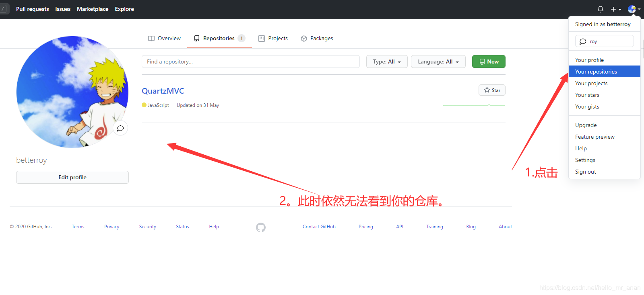Image resolution: width=644 pixels, height=295 pixels.
Task: Open the API footer link
Action: [400, 227]
